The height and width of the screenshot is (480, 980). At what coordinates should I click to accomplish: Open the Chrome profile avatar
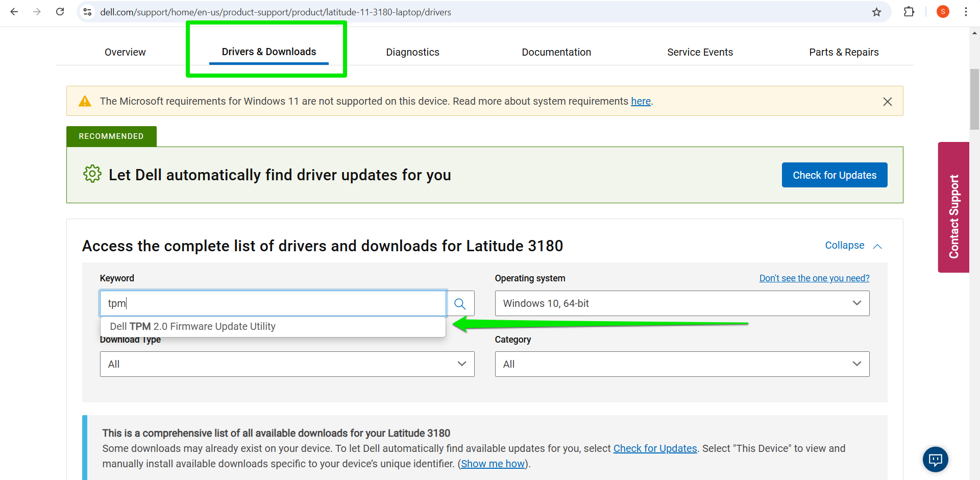tap(943, 12)
